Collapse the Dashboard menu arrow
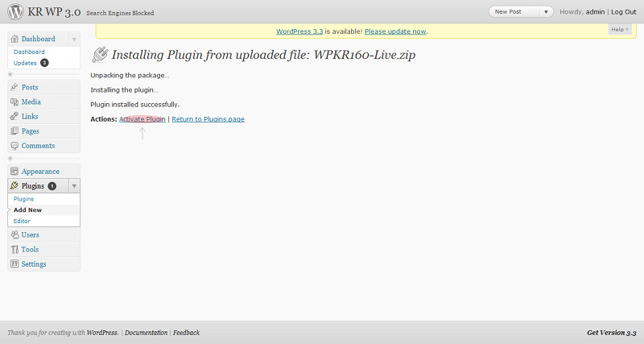Viewport: 644px width, 344px height. click(x=74, y=39)
